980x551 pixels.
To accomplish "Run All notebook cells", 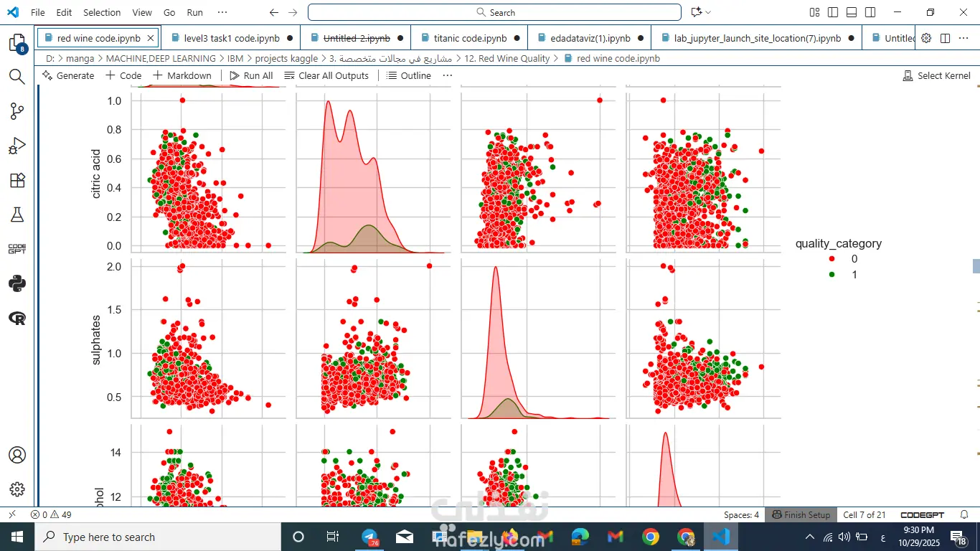I will pyautogui.click(x=251, y=75).
